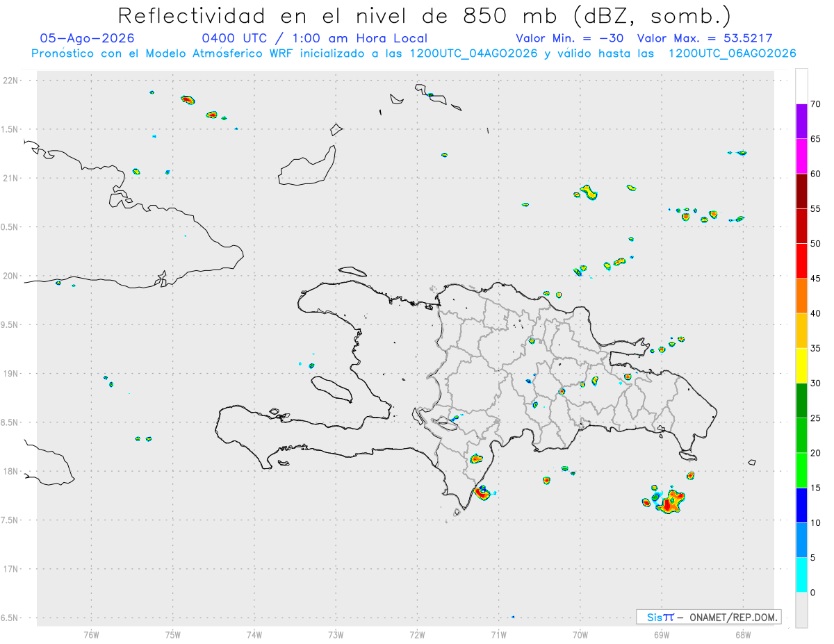Click the colorbar value label '30'
Screen dimensions: 834x644
(816, 383)
